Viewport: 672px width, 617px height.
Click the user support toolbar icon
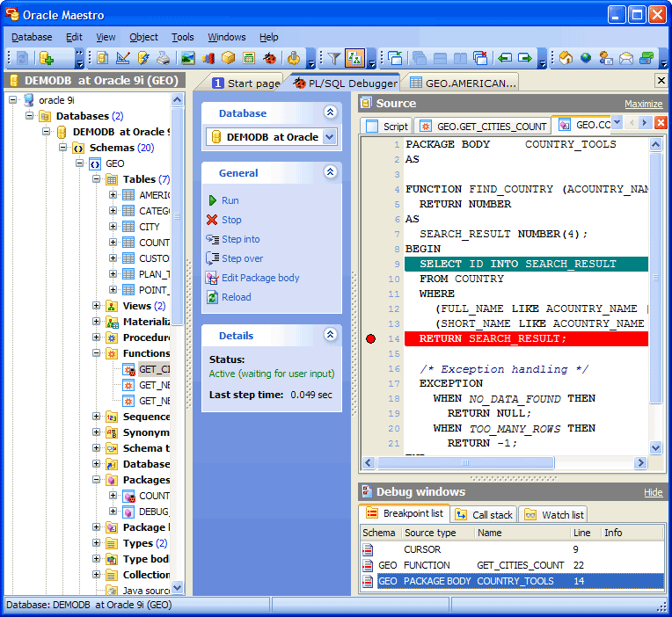click(x=606, y=58)
